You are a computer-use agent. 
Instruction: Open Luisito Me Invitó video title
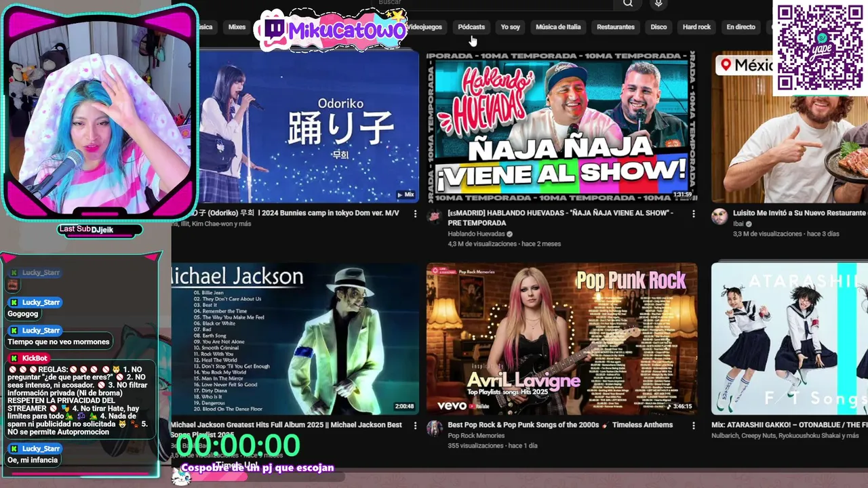(x=800, y=213)
